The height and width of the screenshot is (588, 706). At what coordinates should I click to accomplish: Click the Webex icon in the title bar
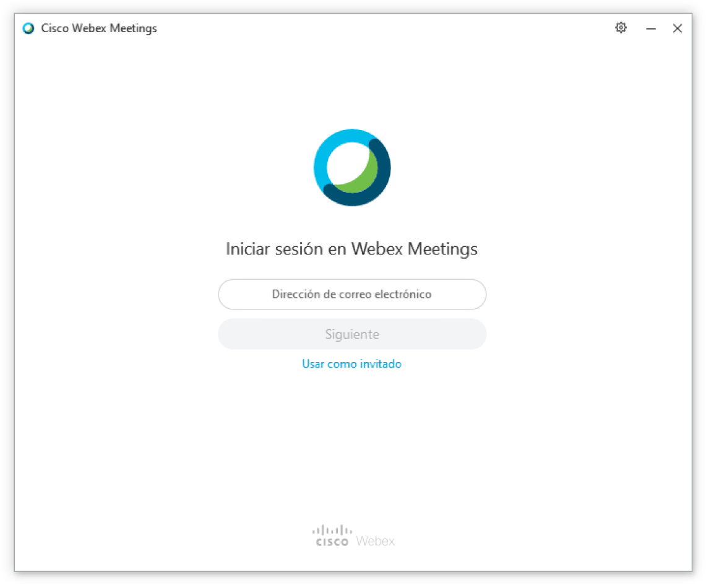(x=28, y=28)
